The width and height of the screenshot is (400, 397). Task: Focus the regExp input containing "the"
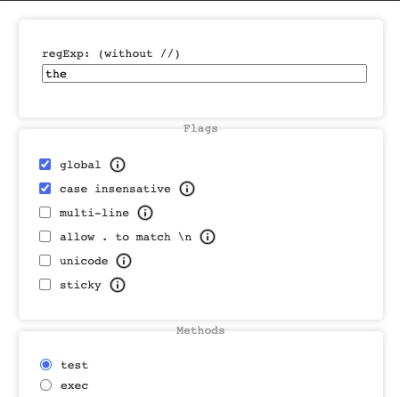(204, 74)
